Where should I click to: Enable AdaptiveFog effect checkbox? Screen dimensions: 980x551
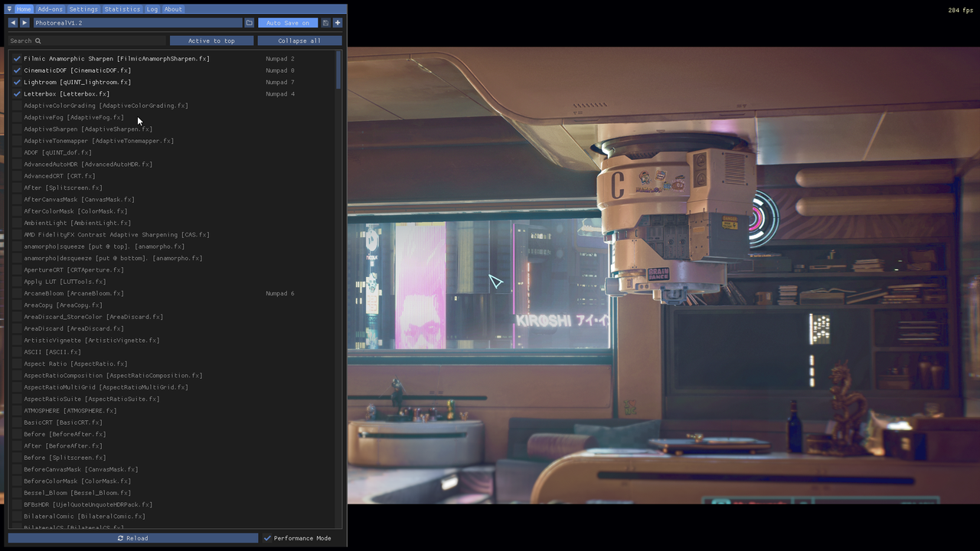point(17,117)
